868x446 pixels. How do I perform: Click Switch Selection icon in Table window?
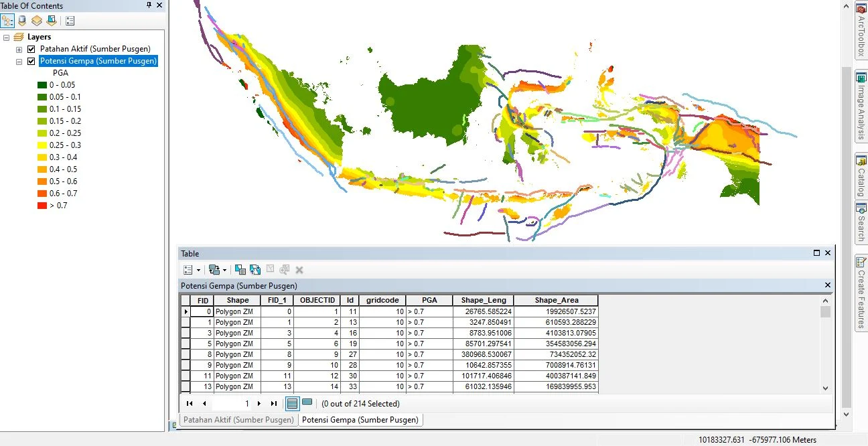point(255,269)
